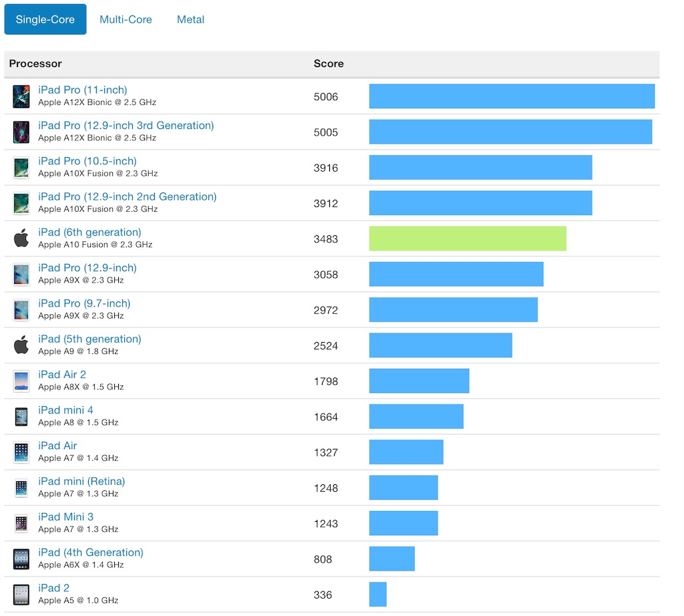Click the score value 3058
The height and width of the screenshot is (616, 684).
pos(326,275)
